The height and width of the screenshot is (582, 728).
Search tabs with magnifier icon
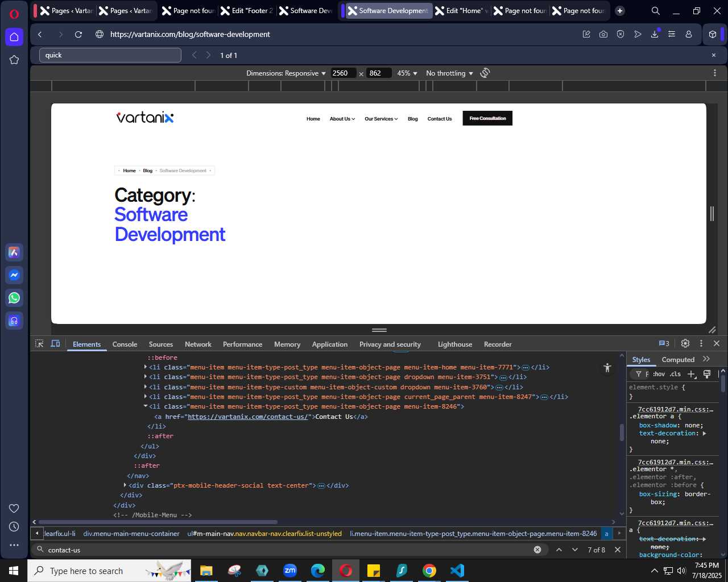pos(655,11)
